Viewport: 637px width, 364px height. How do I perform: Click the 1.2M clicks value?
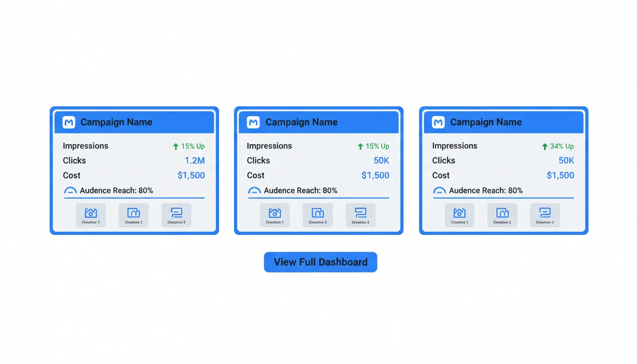click(x=194, y=161)
